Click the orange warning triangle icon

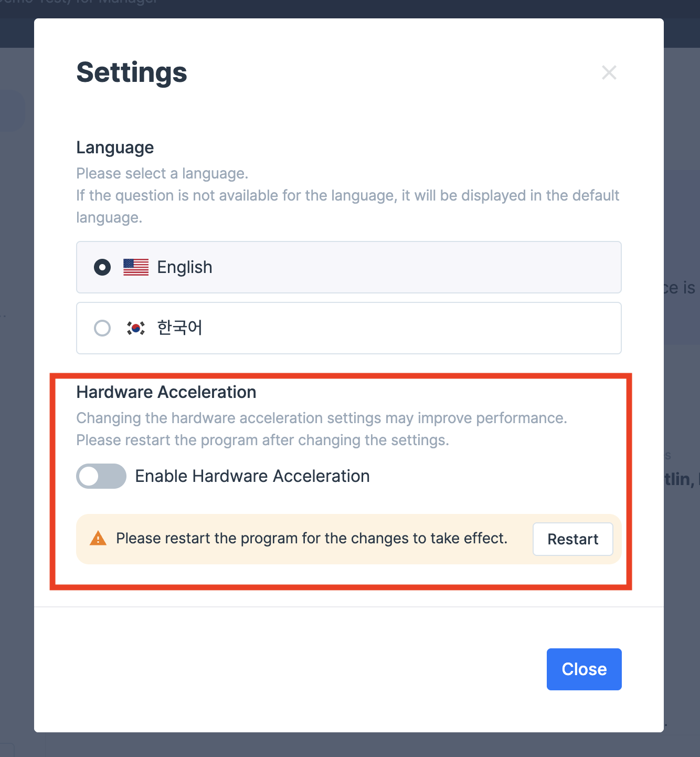click(98, 539)
